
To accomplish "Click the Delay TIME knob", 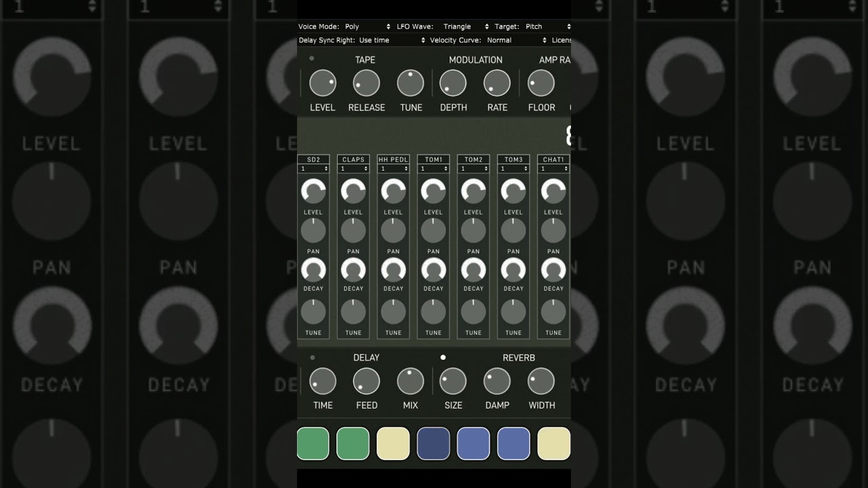I will pyautogui.click(x=323, y=382).
